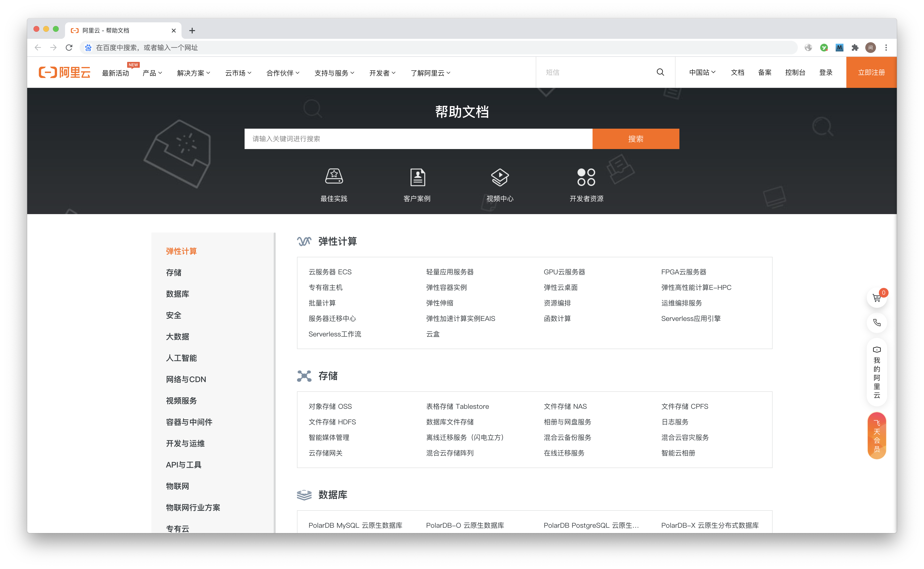
Task: Click the 数据库 section stack icon
Action: (304, 494)
